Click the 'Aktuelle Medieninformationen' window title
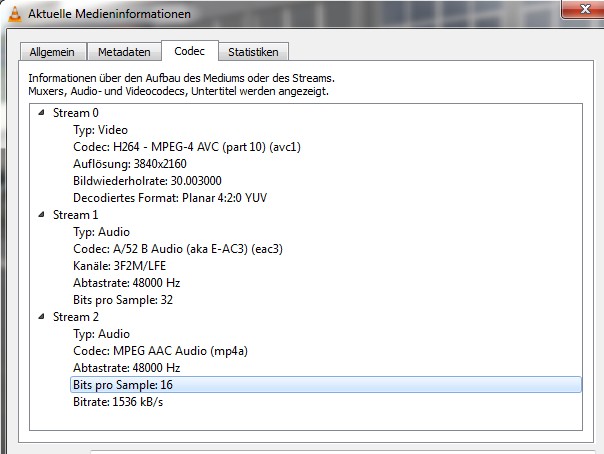The width and height of the screenshot is (604, 454). 109,14
